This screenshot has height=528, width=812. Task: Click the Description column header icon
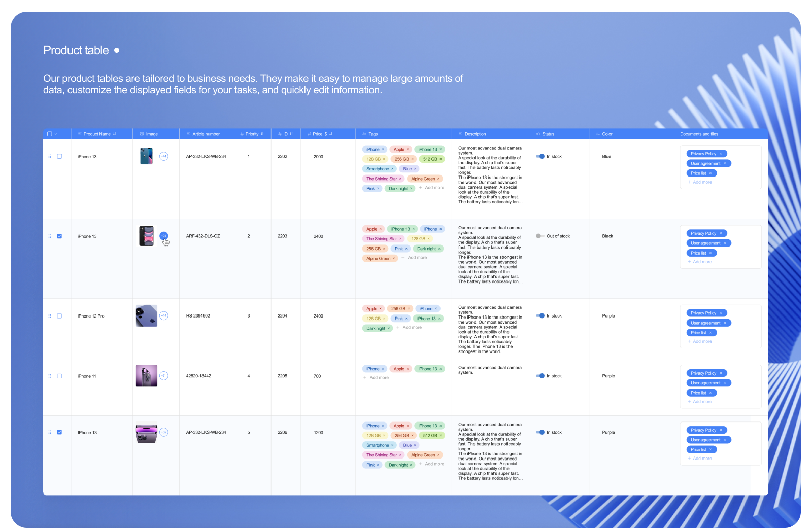[460, 134]
